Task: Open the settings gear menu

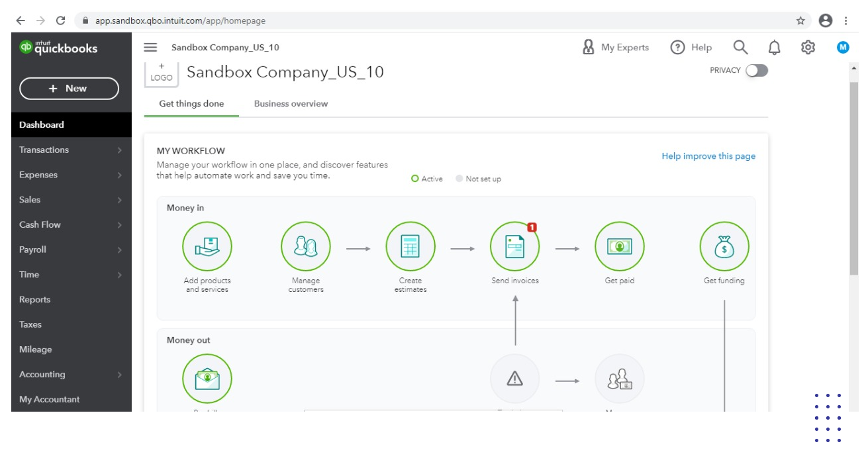Action: point(808,48)
